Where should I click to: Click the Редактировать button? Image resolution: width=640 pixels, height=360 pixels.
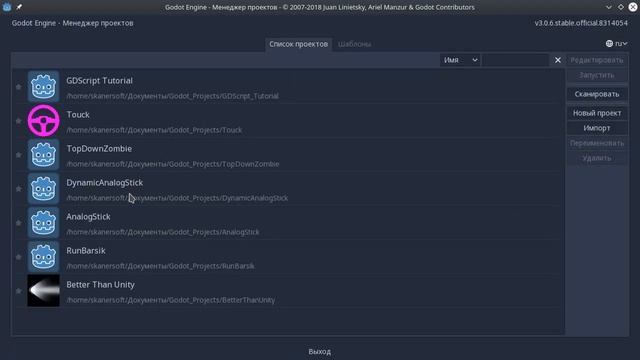tap(597, 60)
